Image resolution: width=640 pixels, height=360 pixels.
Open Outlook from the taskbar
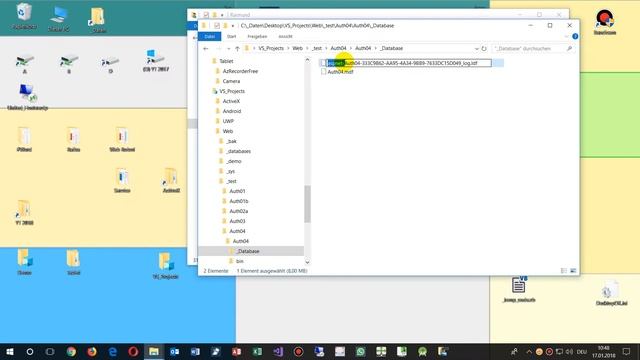click(x=174, y=351)
